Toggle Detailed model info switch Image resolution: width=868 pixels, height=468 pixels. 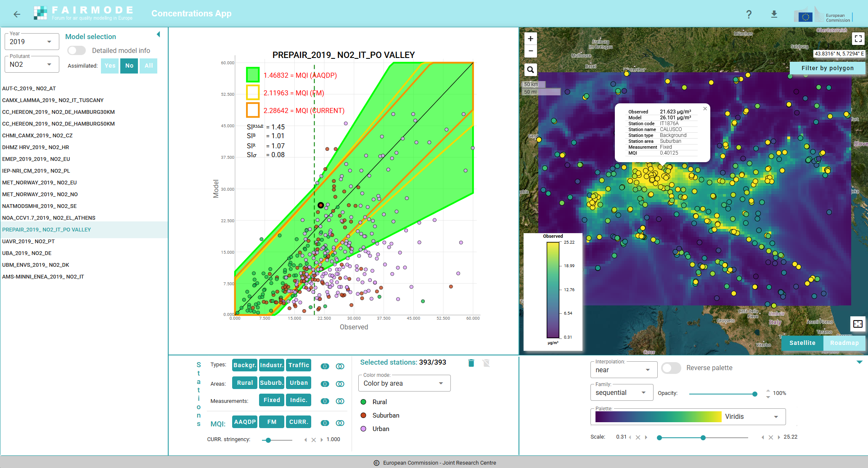pyautogui.click(x=77, y=50)
